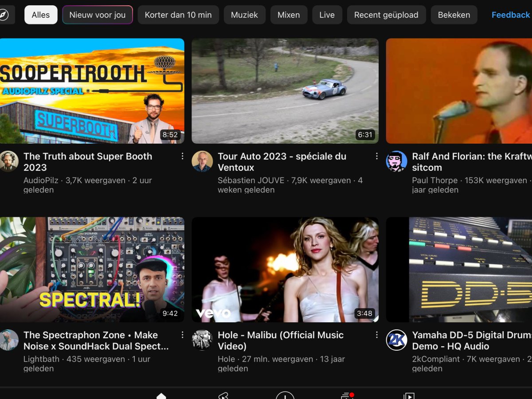Screen dimensions: 532x399
Task: Open title The Truth about Super Booth 2023
Action: (x=88, y=162)
